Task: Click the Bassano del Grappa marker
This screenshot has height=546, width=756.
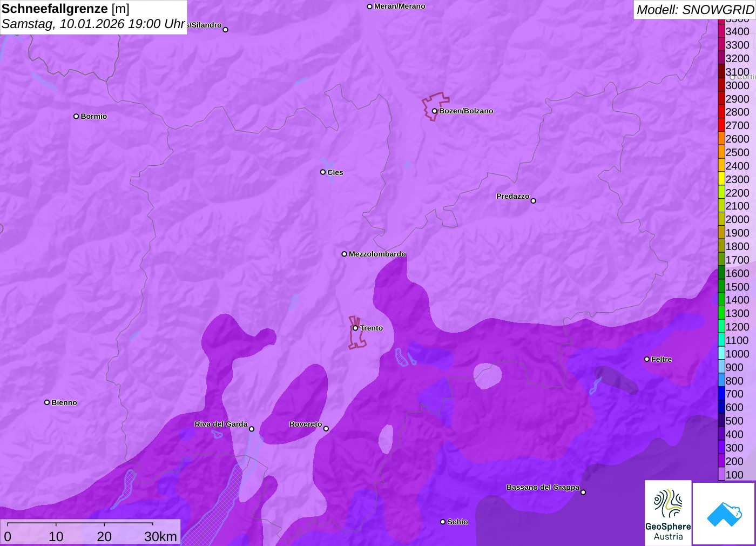Action: click(x=583, y=492)
